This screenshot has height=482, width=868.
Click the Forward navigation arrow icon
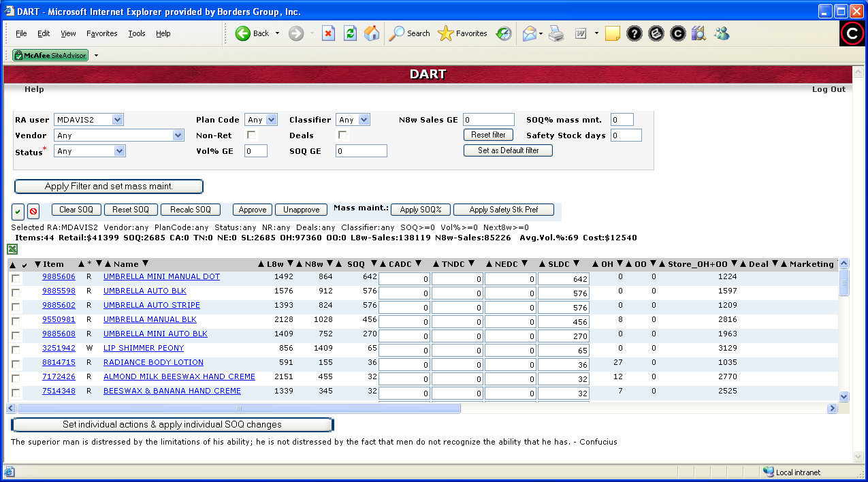(295, 33)
